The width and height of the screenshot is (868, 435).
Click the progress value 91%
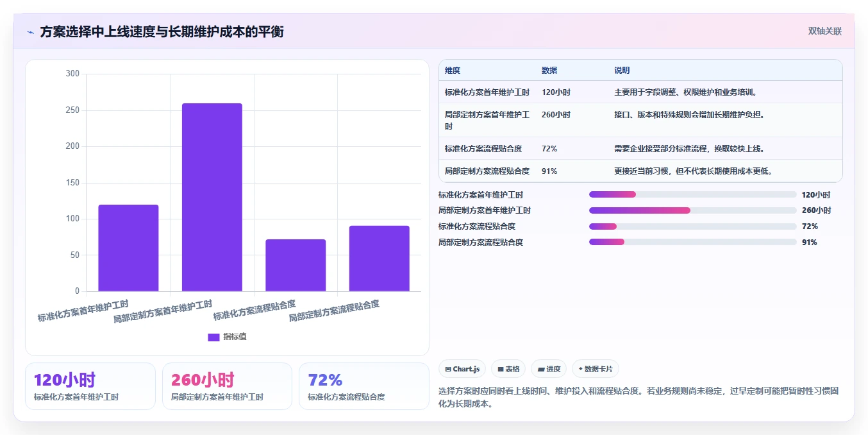point(810,243)
